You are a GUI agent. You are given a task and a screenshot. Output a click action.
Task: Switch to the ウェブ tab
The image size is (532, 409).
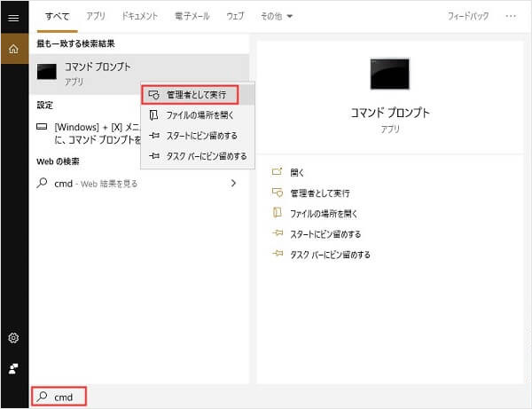pos(235,16)
